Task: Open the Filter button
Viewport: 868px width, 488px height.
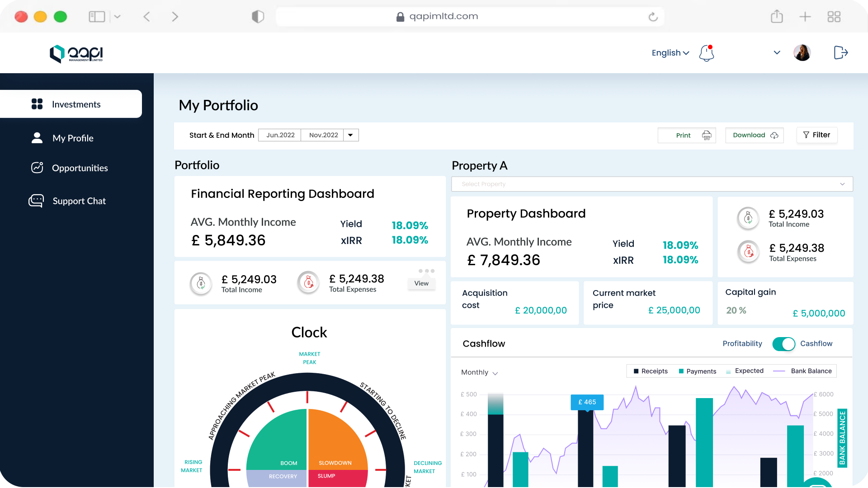Action: 816,135
